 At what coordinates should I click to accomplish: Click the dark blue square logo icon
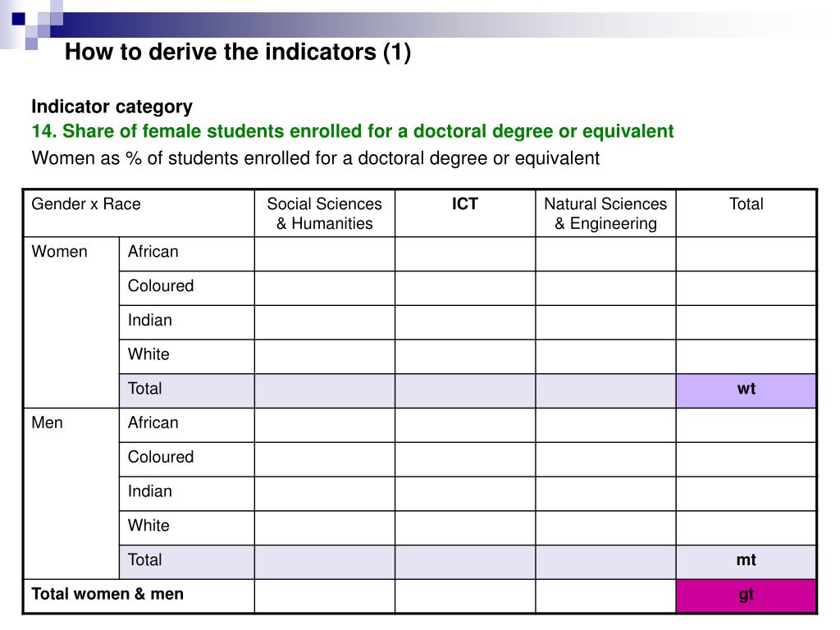pos(18,19)
